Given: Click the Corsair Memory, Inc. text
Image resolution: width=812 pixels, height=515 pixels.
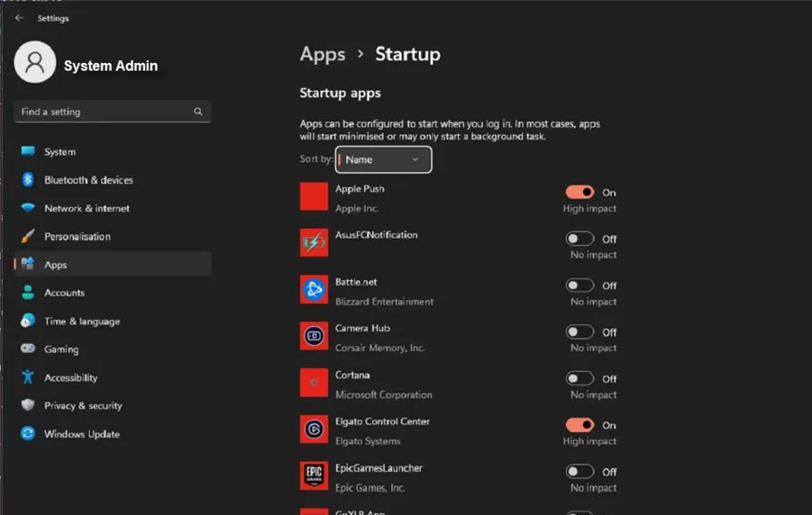Looking at the screenshot, I should 379,348.
